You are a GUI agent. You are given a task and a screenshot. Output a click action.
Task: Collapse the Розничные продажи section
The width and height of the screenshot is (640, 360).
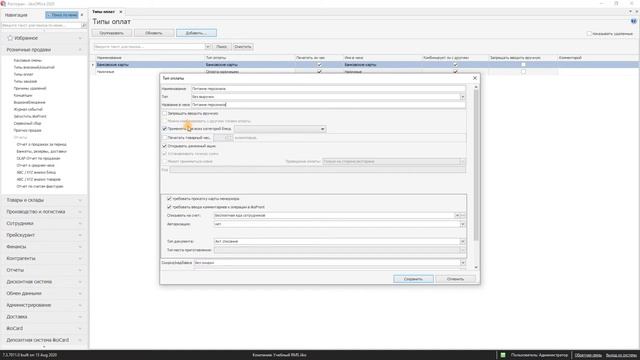click(44, 50)
